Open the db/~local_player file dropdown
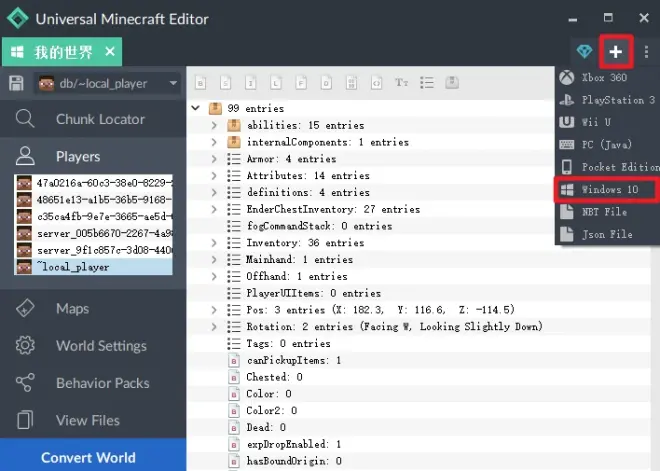 [x=108, y=83]
